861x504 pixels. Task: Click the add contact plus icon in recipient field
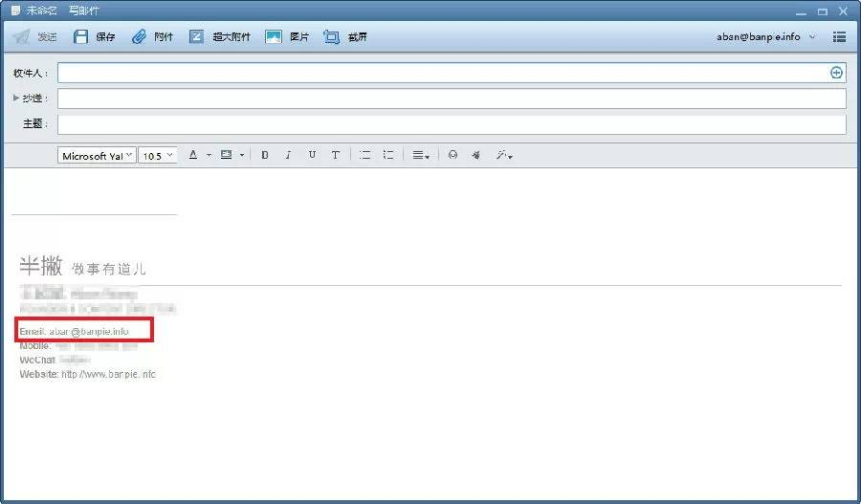point(836,73)
